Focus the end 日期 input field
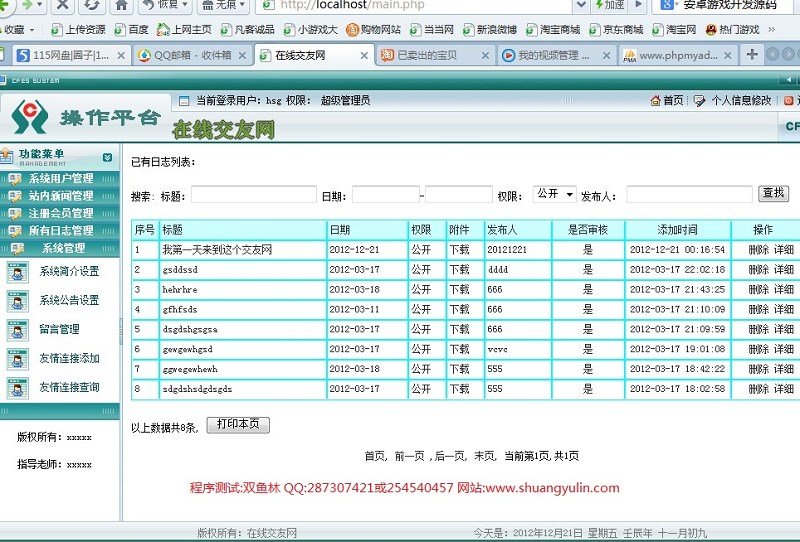Image resolution: width=800 pixels, height=542 pixels. [x=459, y=194]
